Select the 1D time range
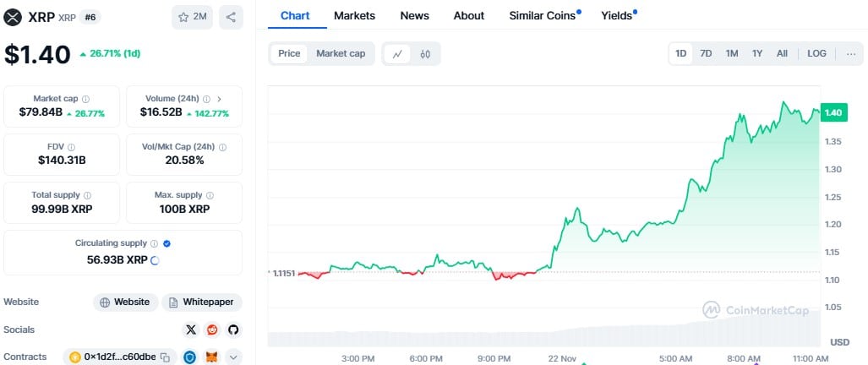 point(681,53)
